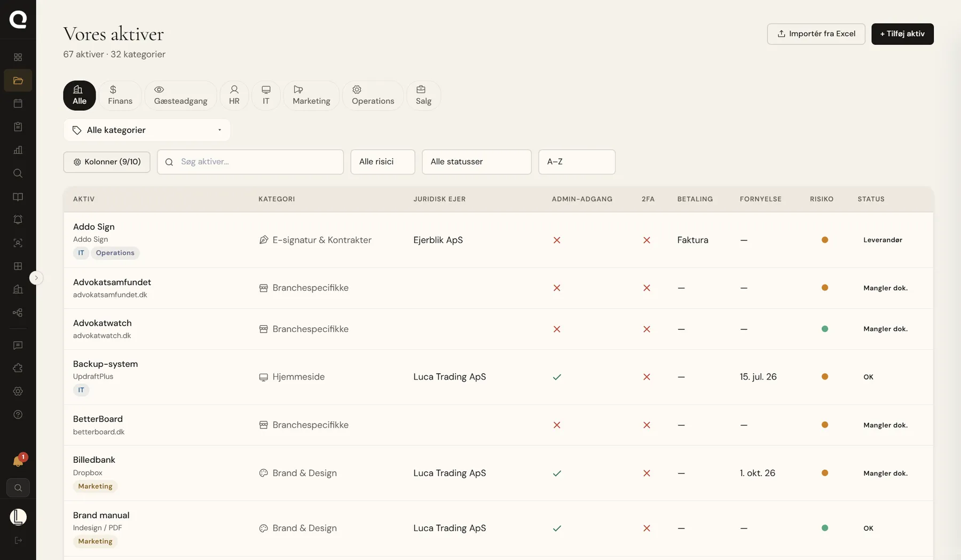Open the person scan icon in sidebar
This screenshot has height=560, width=961.
(x=18, y=243)
